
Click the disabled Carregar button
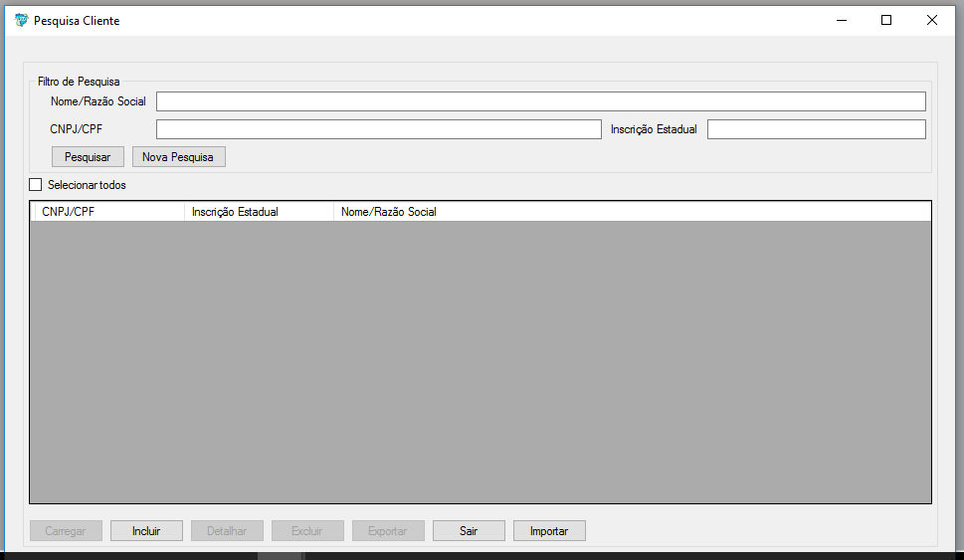(66, 530)
